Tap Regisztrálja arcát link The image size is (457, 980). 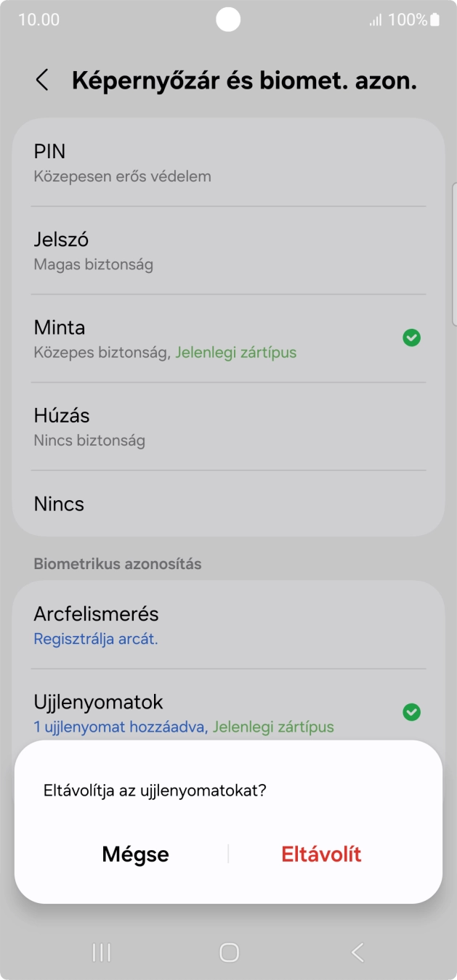[95, 639]
